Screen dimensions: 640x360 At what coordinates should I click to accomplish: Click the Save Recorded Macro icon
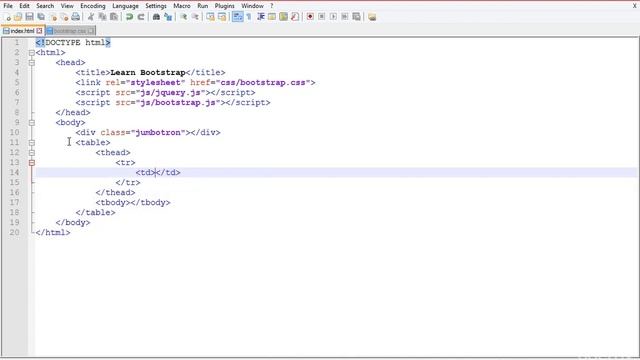tap(356, 17)
